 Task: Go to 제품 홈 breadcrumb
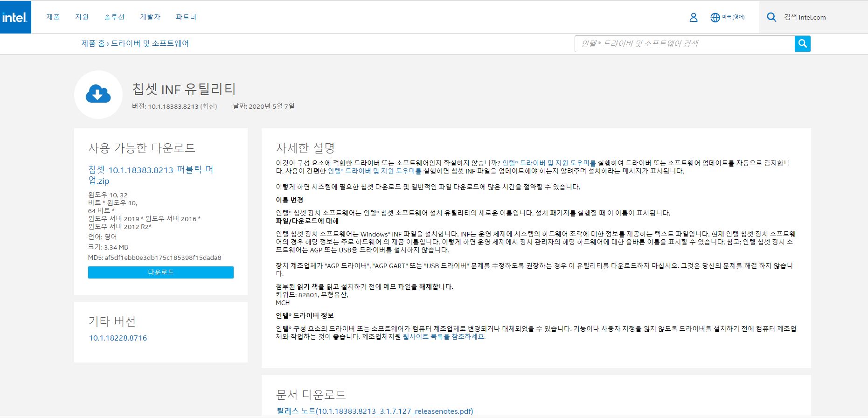point(93,43)
